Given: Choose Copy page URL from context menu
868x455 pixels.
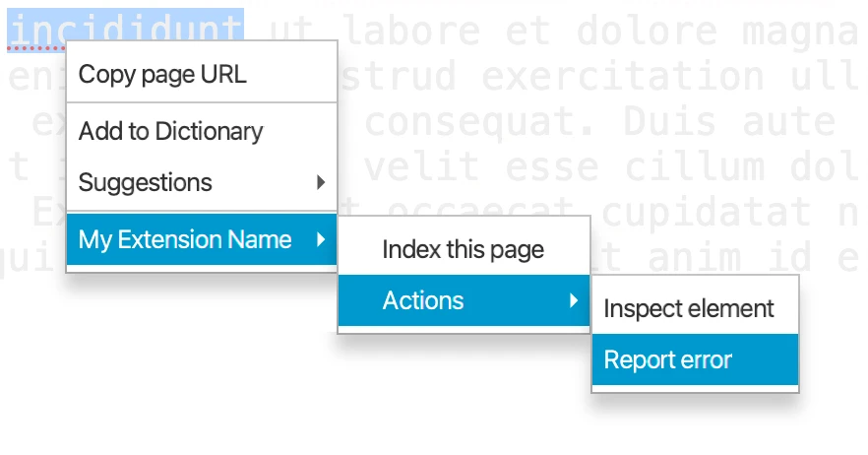Looking at the screenshot, I should (162, 74).
